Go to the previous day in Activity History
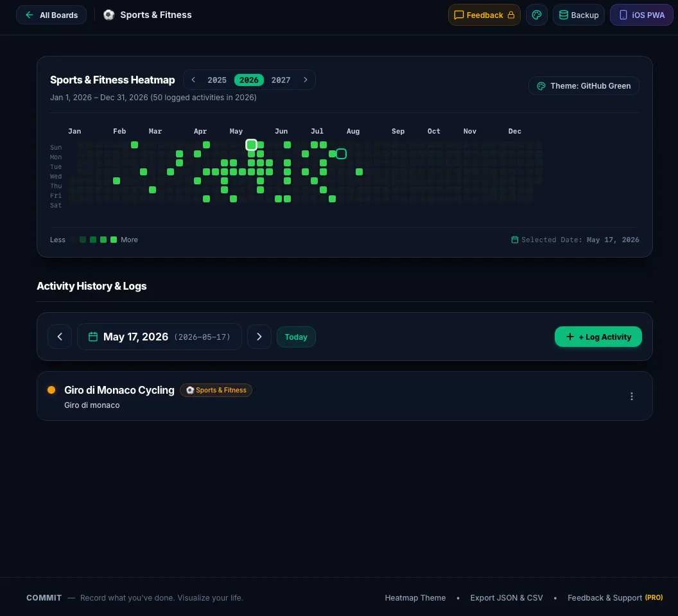678x616 pixels. (x=60, y=337)
